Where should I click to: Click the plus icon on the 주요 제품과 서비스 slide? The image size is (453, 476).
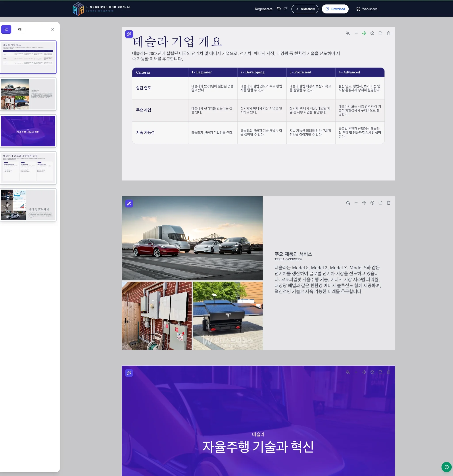356,203
